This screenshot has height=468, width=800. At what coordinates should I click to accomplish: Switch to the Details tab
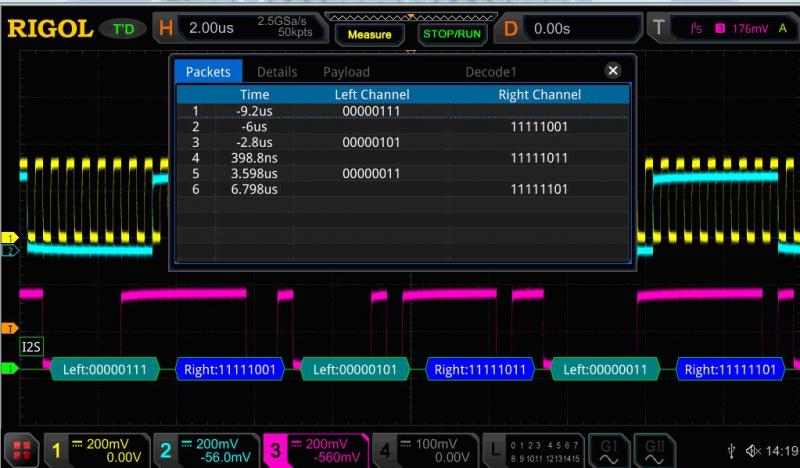(x=277, y=72)
